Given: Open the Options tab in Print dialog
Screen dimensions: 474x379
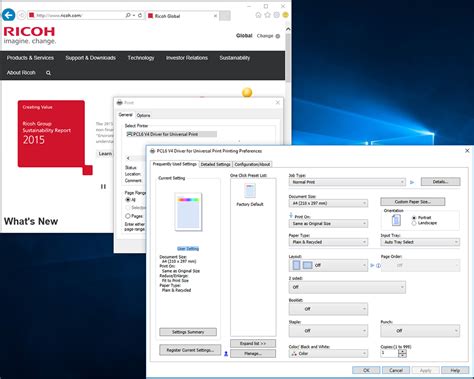Looking at the screenshot, I should [143, 115].
